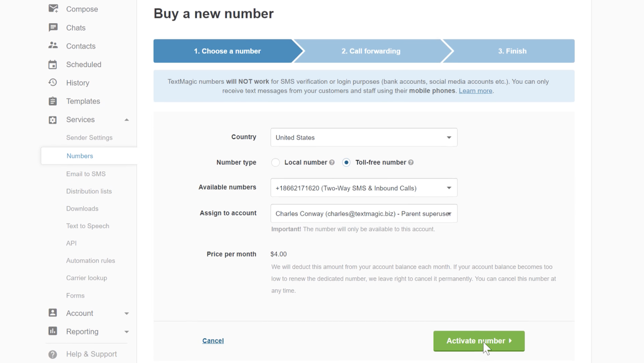Click the Learn more link
644x363 pixels.
(475, 91)
